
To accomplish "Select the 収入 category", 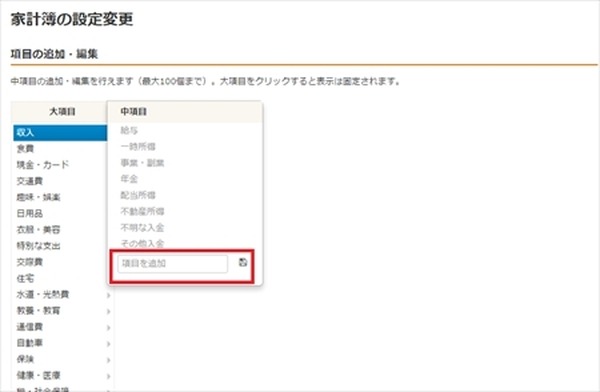I will point(60,132).
